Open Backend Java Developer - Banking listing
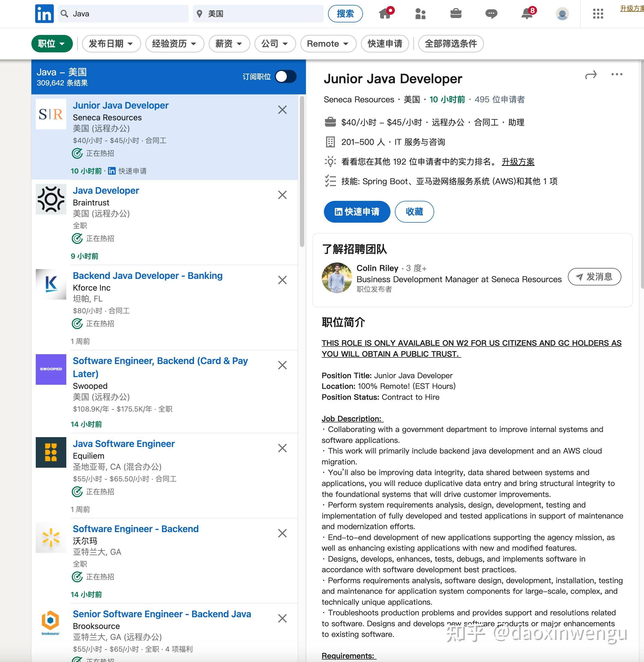The height and width of the screenshot is (662, 644). [148, 276]
